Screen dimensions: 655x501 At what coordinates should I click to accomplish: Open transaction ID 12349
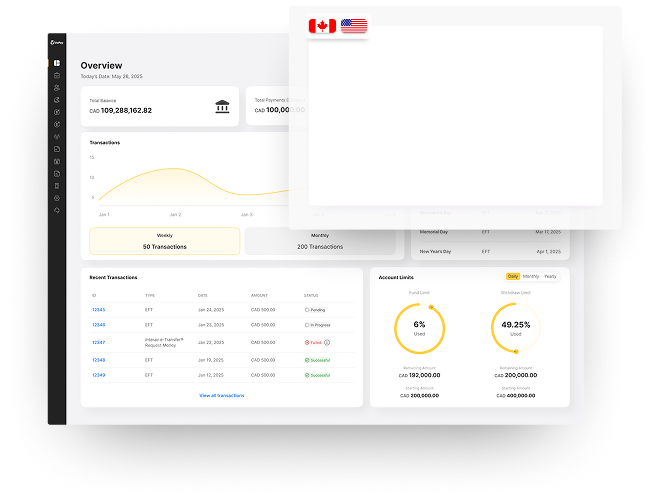(98, 375)
